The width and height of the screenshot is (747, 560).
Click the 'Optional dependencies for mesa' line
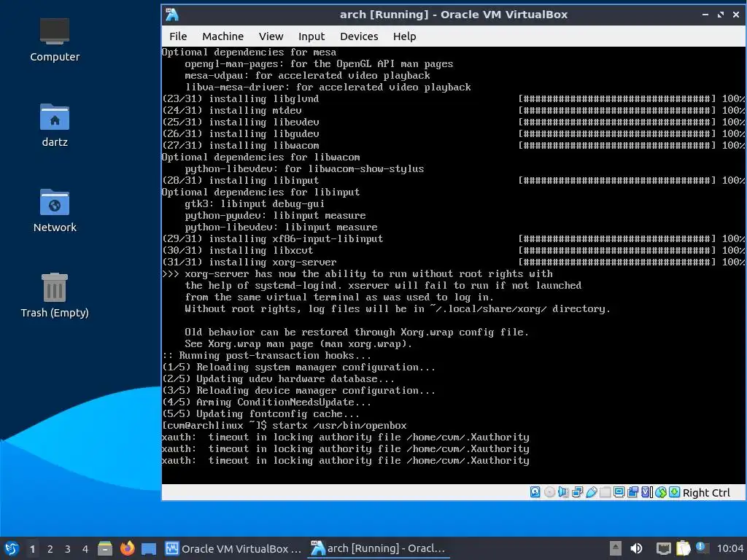(249, 52)
